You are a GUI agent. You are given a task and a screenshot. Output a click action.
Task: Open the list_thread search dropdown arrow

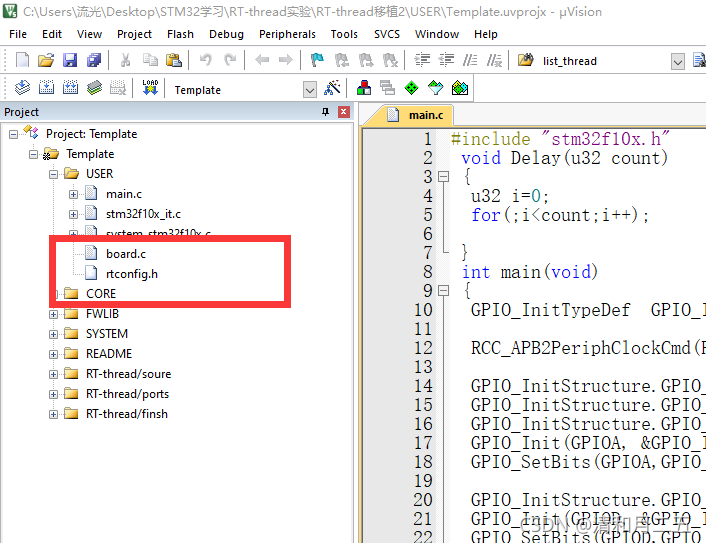point(678,61)
